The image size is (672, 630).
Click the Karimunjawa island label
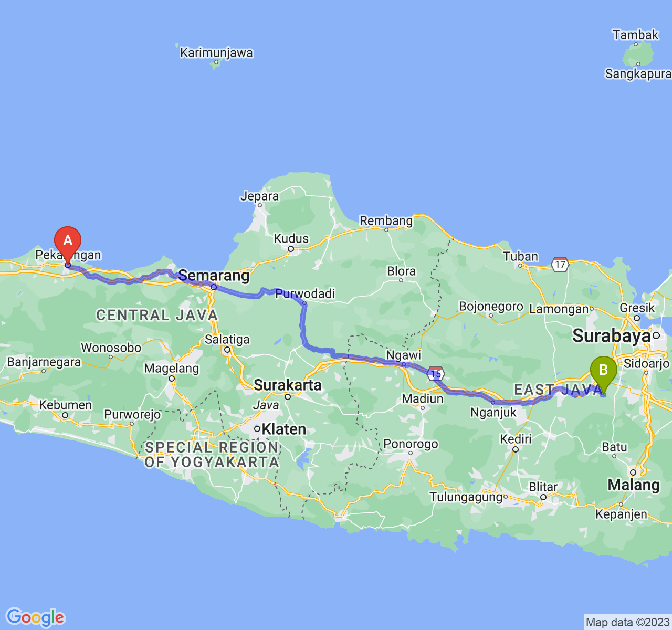coord(216,53)
